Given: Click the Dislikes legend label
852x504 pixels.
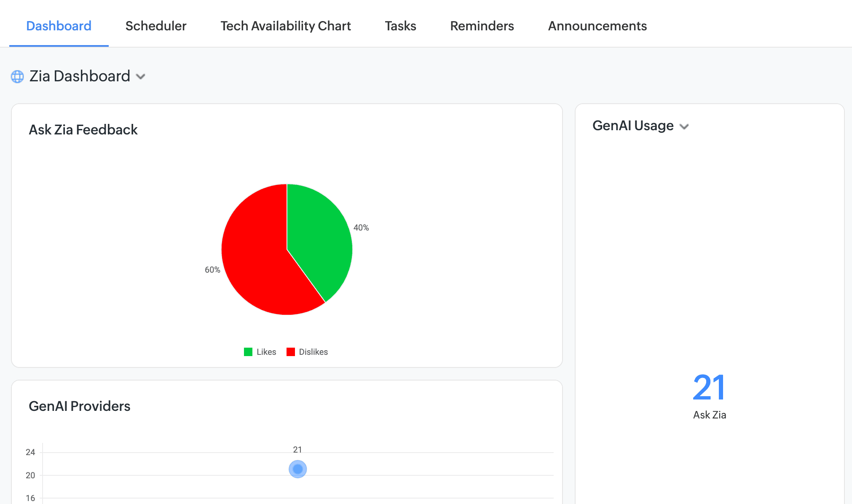Looking at the screenshot, I should click(313, 352).
